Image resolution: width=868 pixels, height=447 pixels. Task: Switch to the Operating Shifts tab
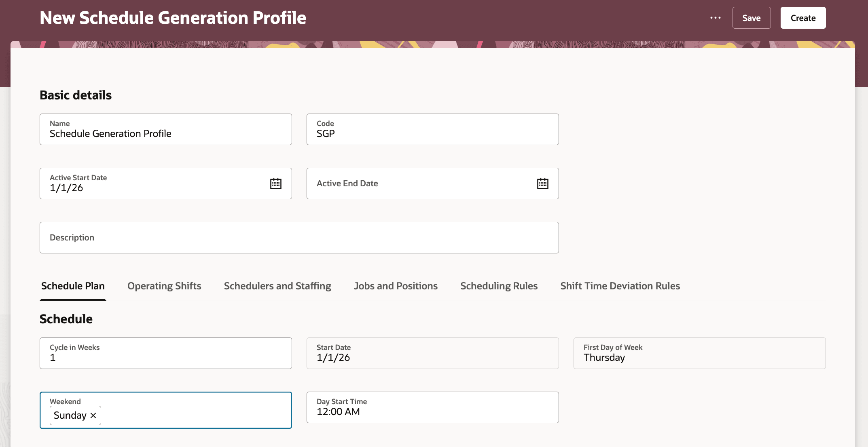coord(164,286)
